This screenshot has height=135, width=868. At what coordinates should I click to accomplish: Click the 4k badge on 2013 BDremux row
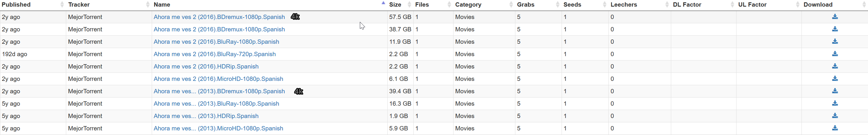[x=299, y=91]
